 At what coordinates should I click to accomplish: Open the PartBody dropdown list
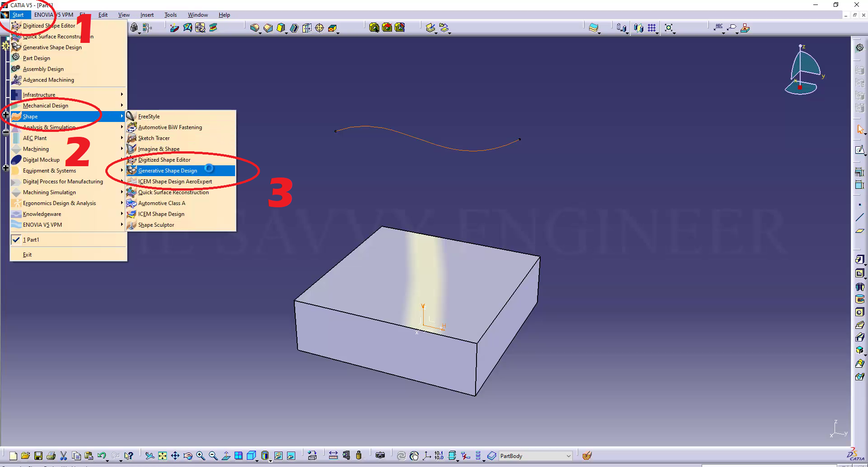[568, 456]
